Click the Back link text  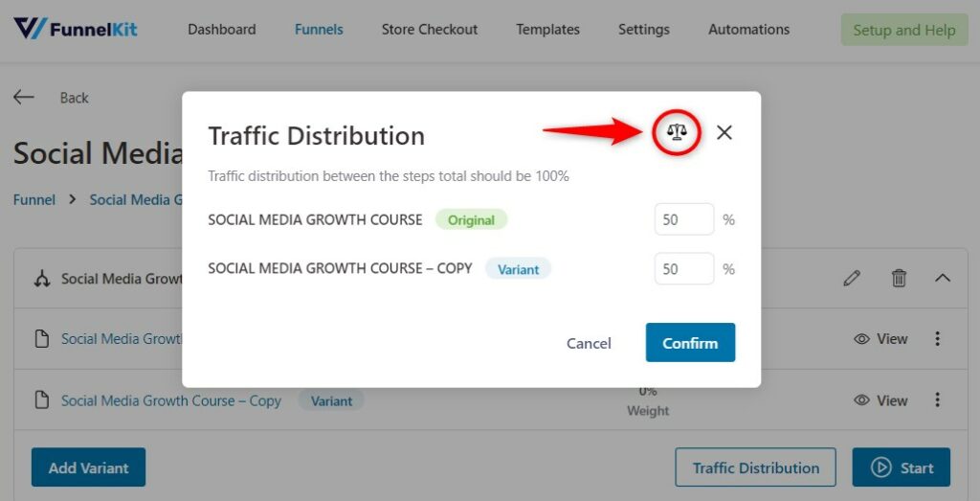[x=74, y=98]
